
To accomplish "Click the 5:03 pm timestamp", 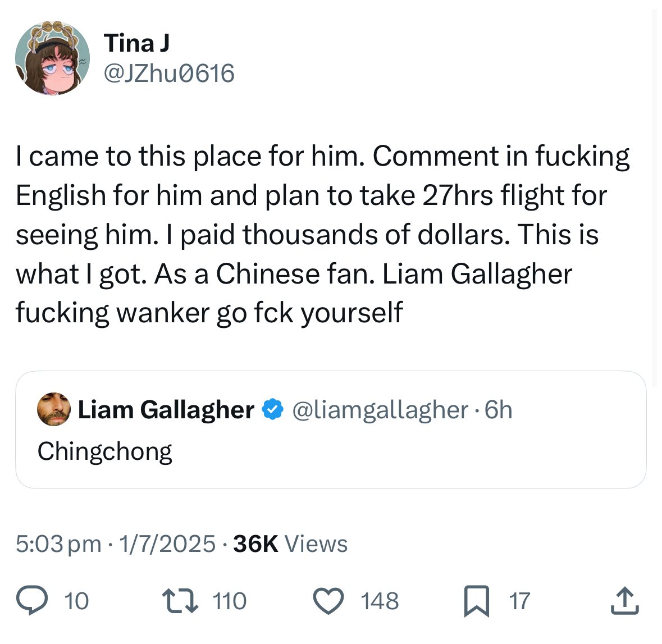I will coord(59,543).
